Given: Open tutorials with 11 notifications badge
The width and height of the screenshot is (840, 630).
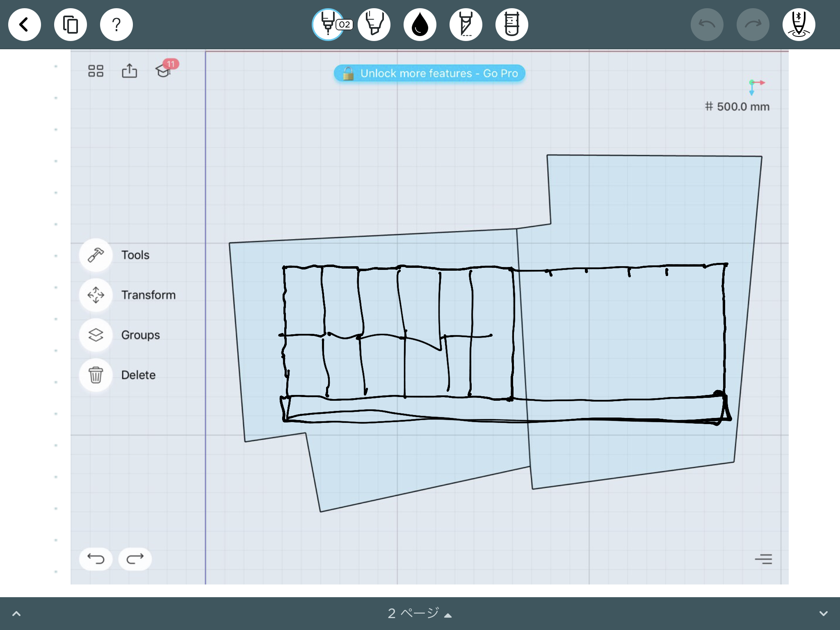Looking at the screenshot, I should click(x=164, y=71).
